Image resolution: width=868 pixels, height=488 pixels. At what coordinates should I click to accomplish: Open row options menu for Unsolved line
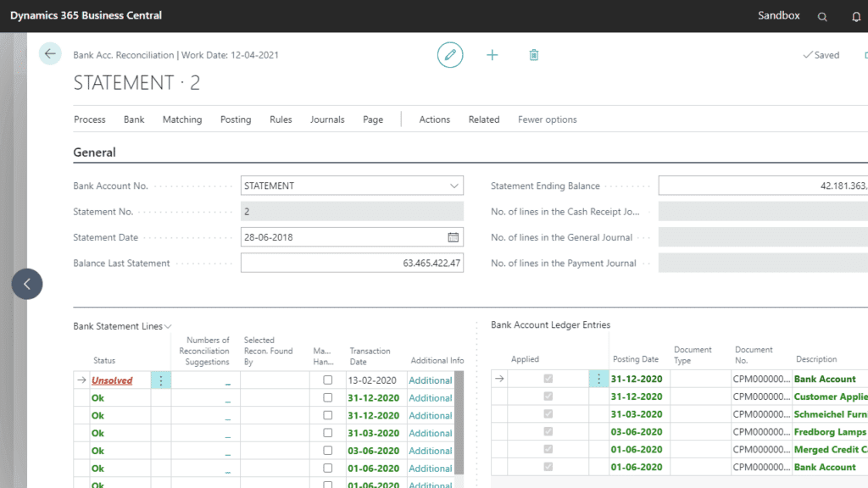click(161, 380)
